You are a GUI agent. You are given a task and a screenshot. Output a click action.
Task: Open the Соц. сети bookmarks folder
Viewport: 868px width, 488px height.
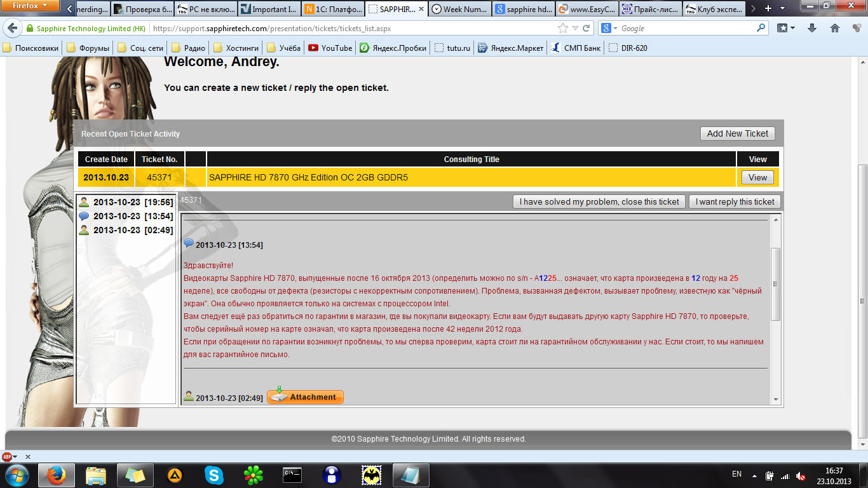(x=141, y=48)
